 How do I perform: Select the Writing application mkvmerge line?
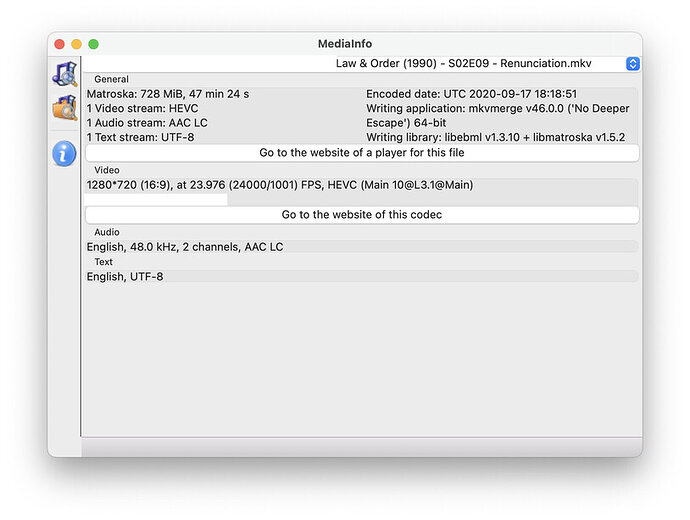(498, 116)
